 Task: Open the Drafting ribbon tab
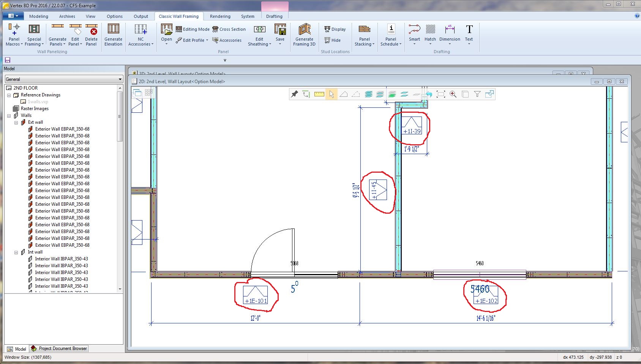pos(274,16)
